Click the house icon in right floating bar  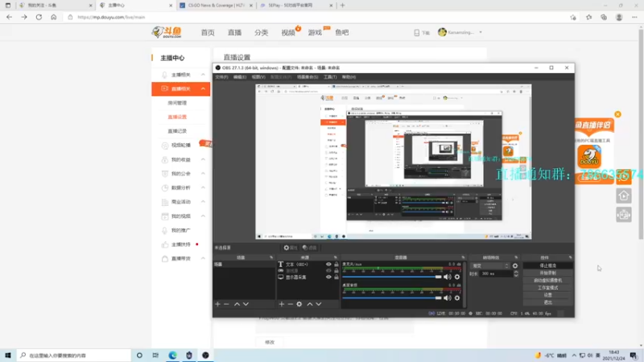click(x=623, y=195)
